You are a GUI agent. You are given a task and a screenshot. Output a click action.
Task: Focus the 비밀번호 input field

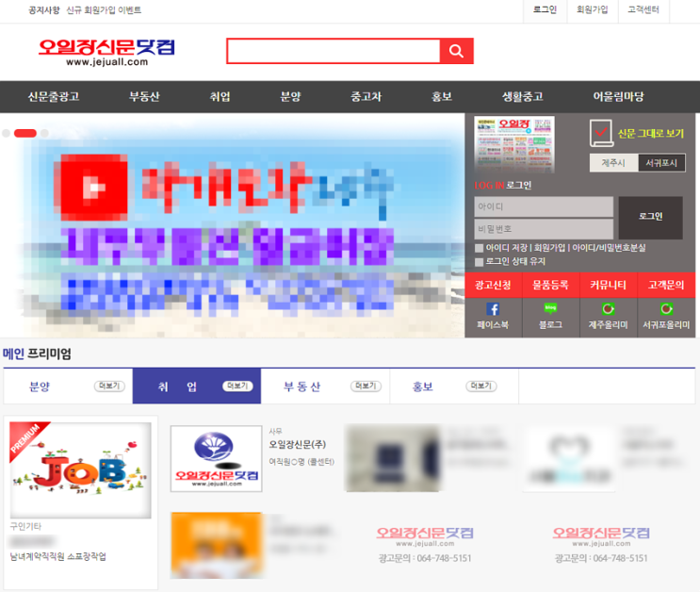[544, 229]
